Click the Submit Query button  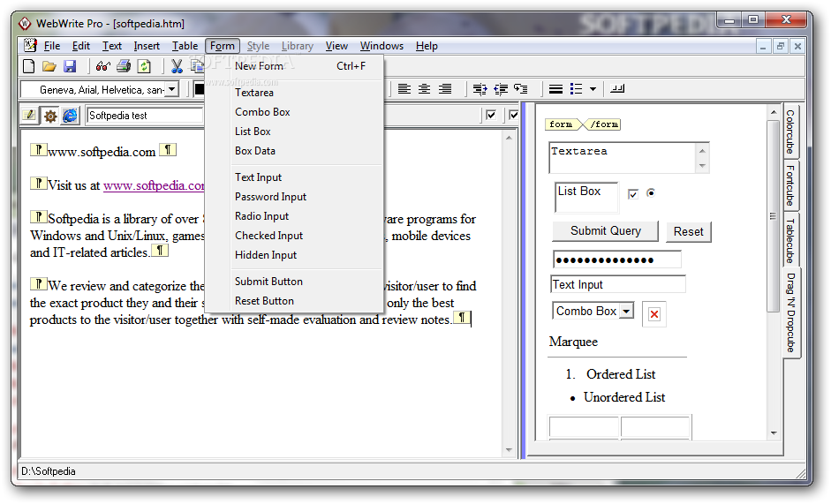605,231
